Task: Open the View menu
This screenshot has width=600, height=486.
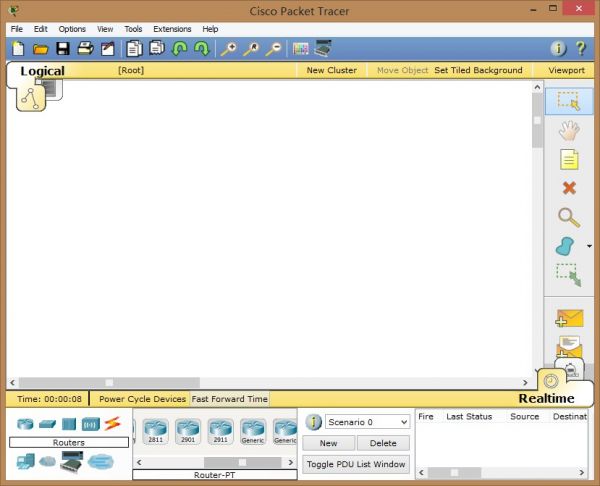Action: click(x=105, y=29)
